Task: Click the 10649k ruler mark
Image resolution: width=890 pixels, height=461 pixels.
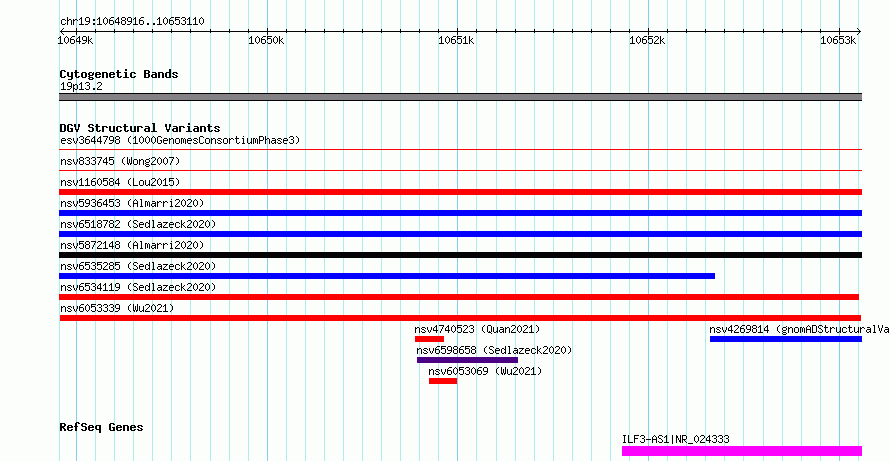Action: click(76, 40)
